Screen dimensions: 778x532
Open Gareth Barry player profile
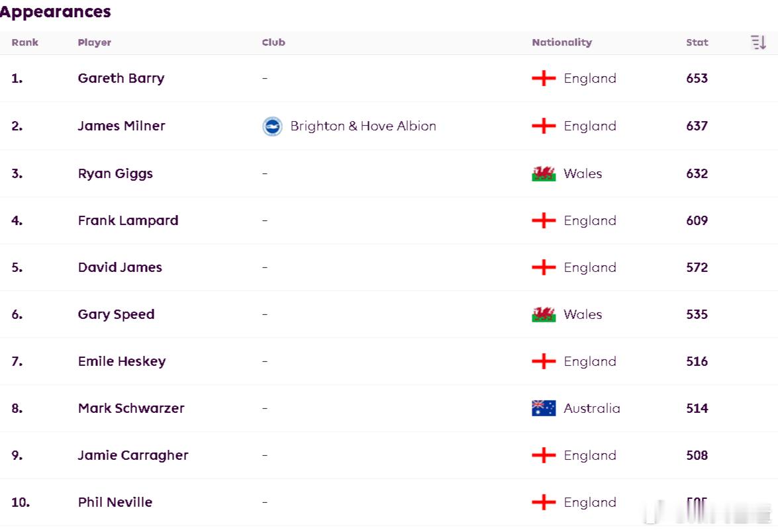point(121,78)
